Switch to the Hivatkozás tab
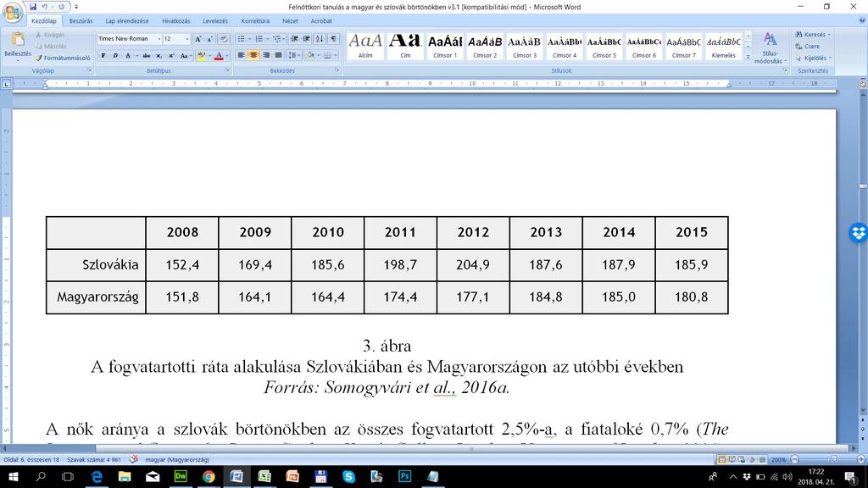 pos(176,21)
